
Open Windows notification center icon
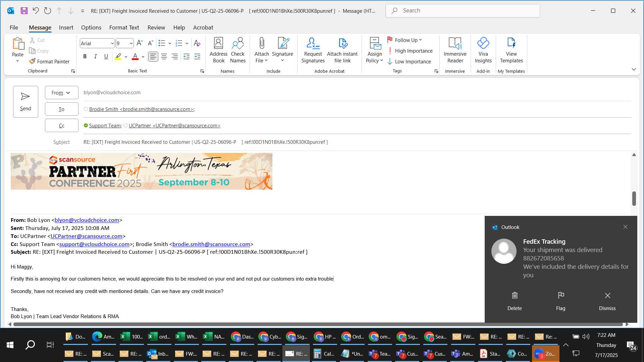(x=631, y=345)
